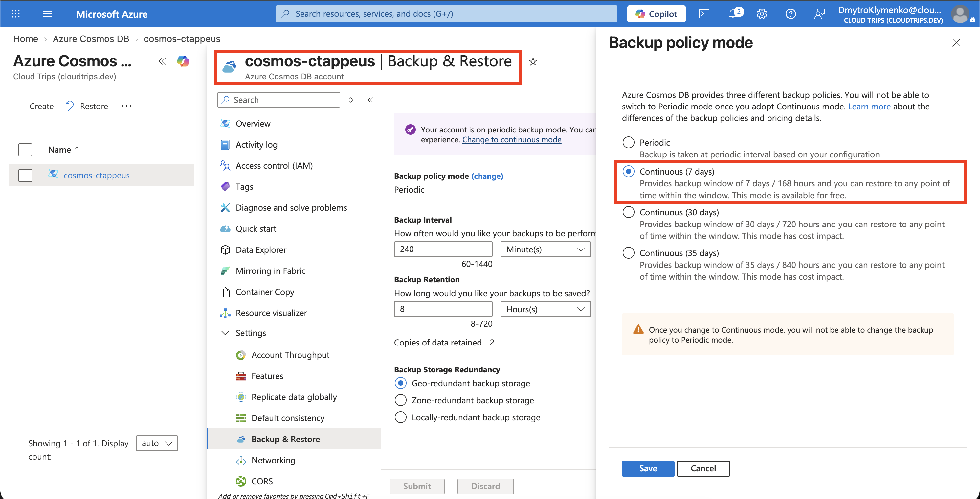Collapse the Azure Cosmos DB list pane
The image size is (980, 499).
(163, 61)
